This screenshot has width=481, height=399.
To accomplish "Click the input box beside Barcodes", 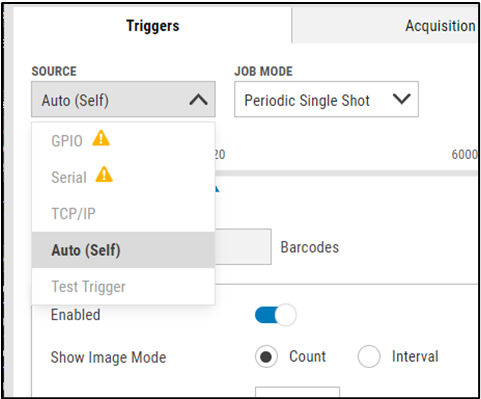I will click(x=243, y=247).
